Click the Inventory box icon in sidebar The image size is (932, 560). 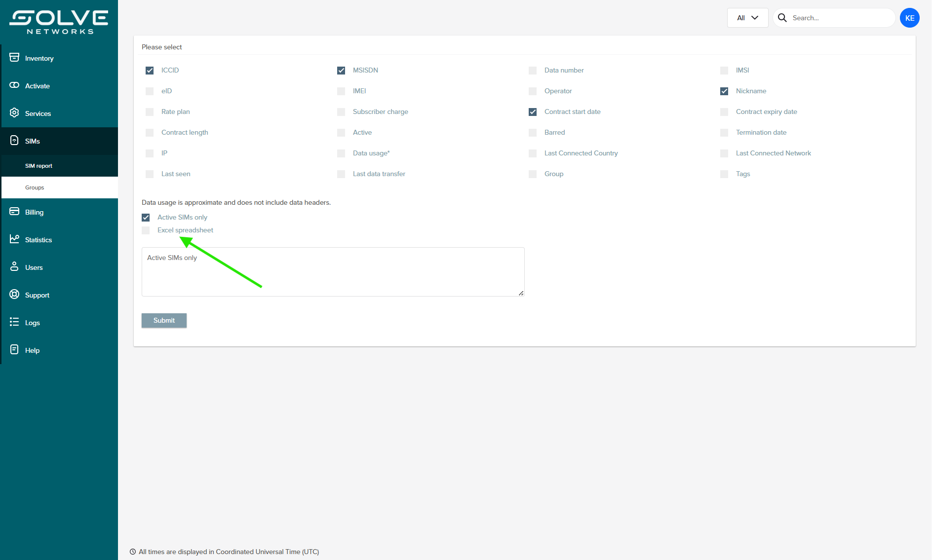coord(14,58)
